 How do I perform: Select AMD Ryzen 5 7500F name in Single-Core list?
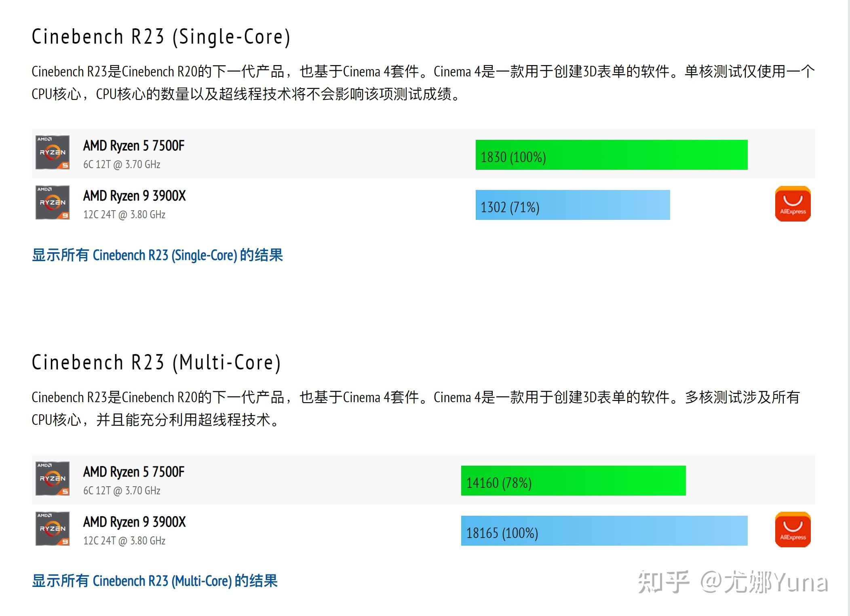click(x=134, y=146)
